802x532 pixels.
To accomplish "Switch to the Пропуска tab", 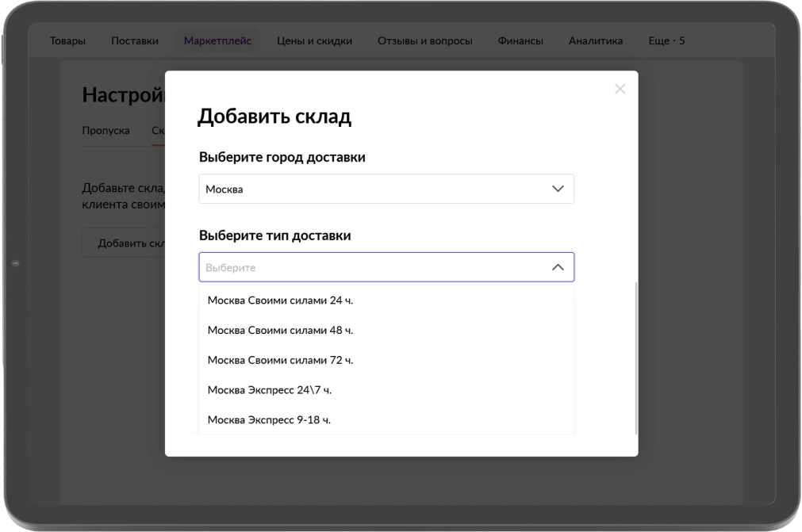I will (x=106, y=131).
